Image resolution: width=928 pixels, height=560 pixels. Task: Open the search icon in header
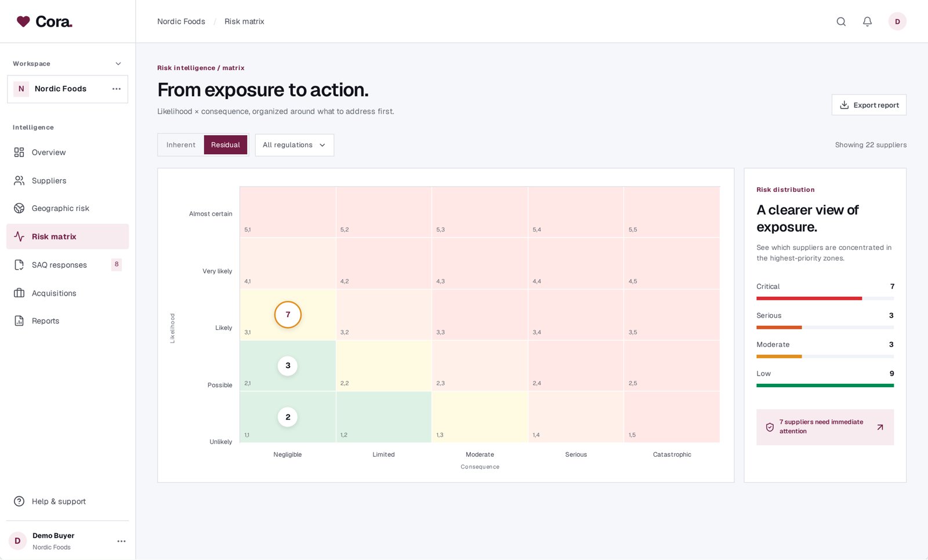tap(841, 21)
